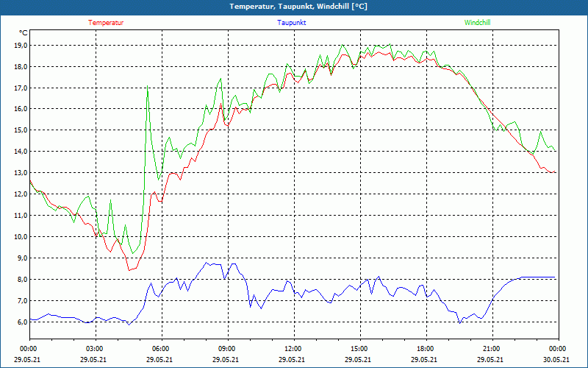588x368 pixels.
Task: Click the 15:00 time axis label
Action: [x=360, y=349]
